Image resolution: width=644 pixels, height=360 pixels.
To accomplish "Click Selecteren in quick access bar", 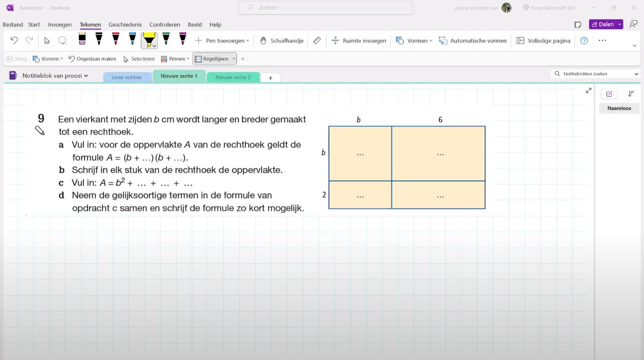I will [x=139, y=59].
